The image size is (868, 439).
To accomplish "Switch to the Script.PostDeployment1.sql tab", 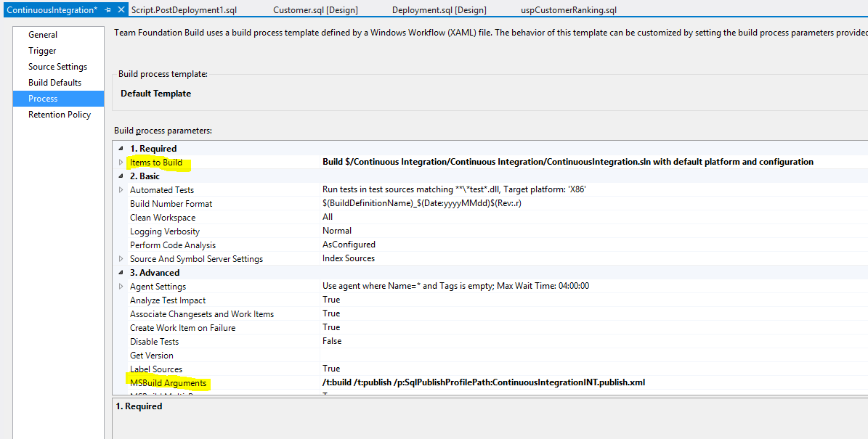I will (x=184, y=10).
